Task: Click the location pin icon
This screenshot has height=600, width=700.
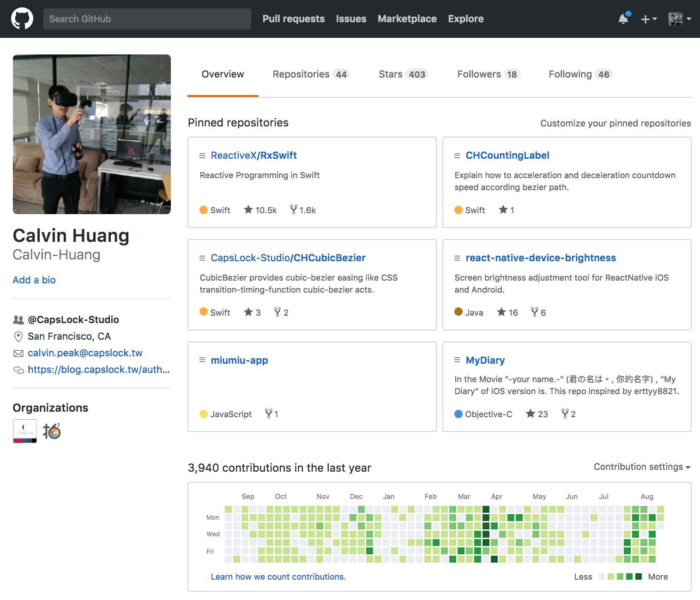Action: [18, 336]
